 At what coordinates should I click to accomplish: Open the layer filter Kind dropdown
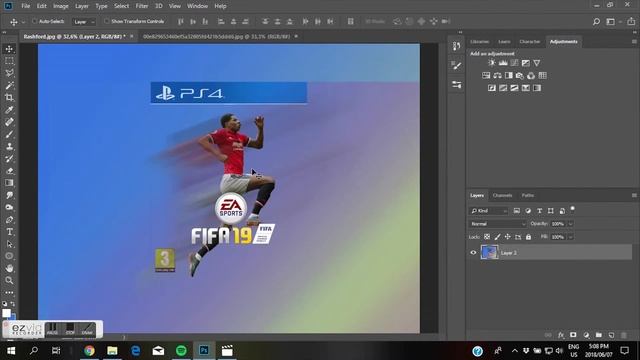488,211
